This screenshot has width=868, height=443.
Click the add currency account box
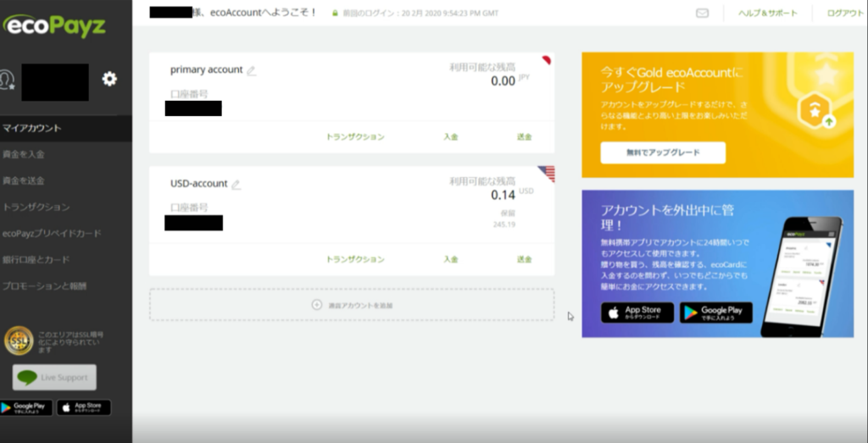coord(352,305)
